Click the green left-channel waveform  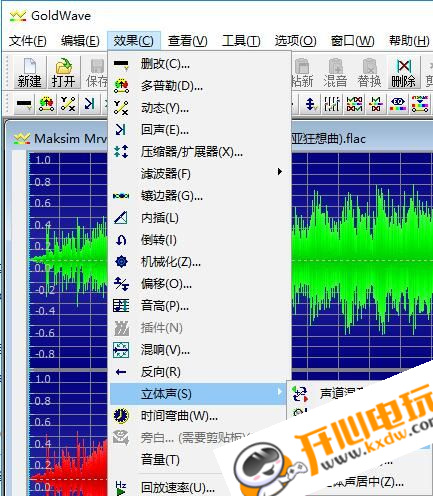click(x=362, y=260)
